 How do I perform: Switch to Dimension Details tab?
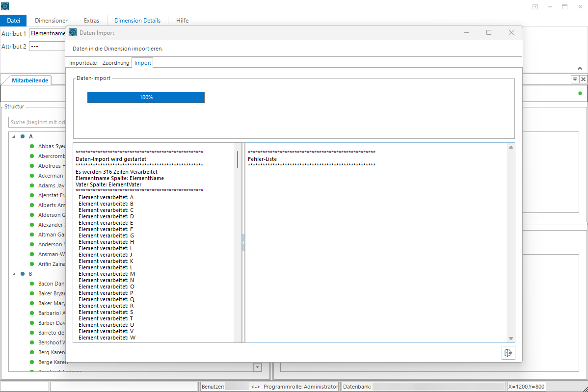137,21
